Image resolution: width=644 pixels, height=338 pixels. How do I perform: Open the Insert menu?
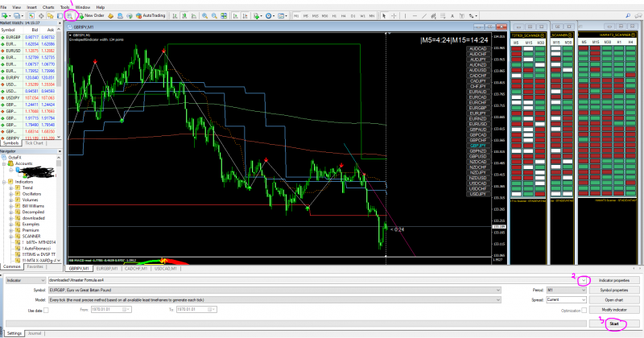pos(31,7)
